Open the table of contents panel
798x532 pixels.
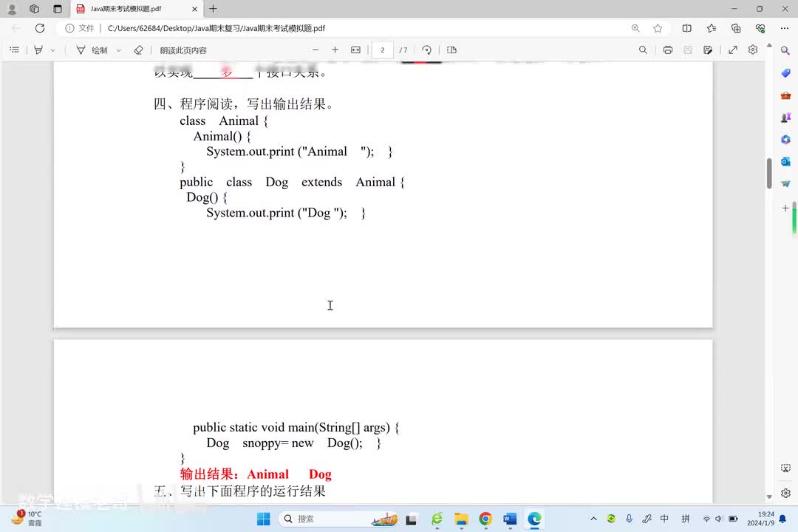[14, 50]
